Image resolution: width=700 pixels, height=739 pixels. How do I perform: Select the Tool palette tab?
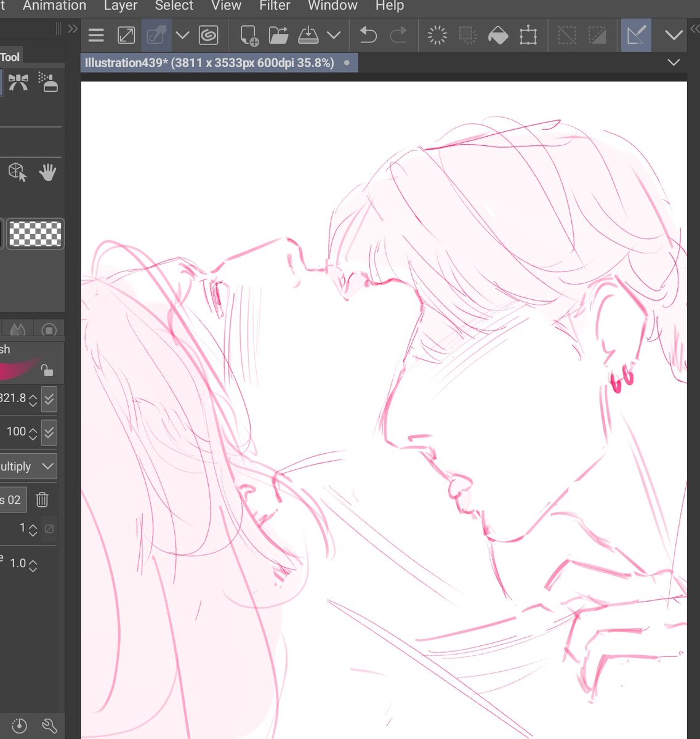click(x=10, y=57)
